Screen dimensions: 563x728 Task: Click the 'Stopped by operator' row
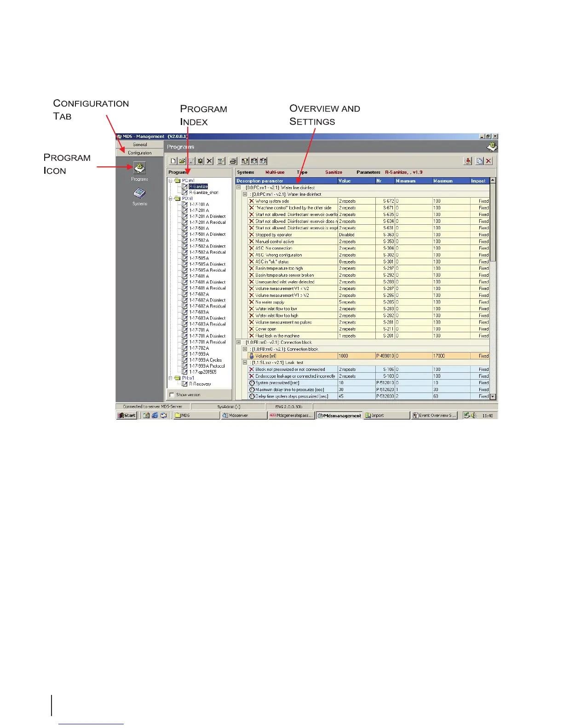(x=368, y=235)
